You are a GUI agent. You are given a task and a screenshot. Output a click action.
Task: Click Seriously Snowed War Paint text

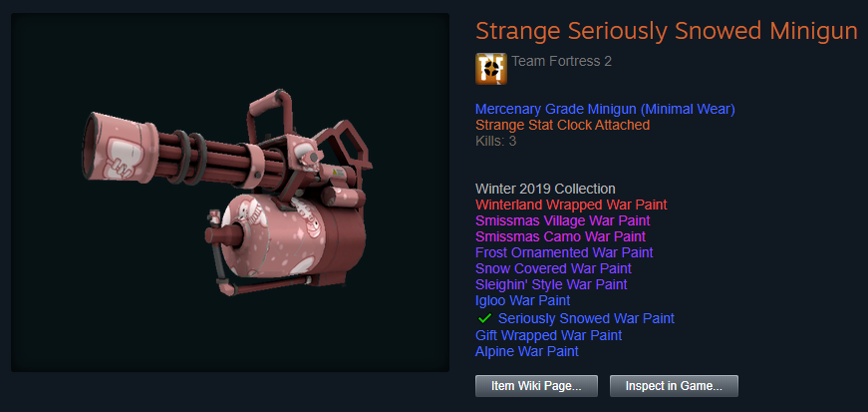(x=586, y=319)
